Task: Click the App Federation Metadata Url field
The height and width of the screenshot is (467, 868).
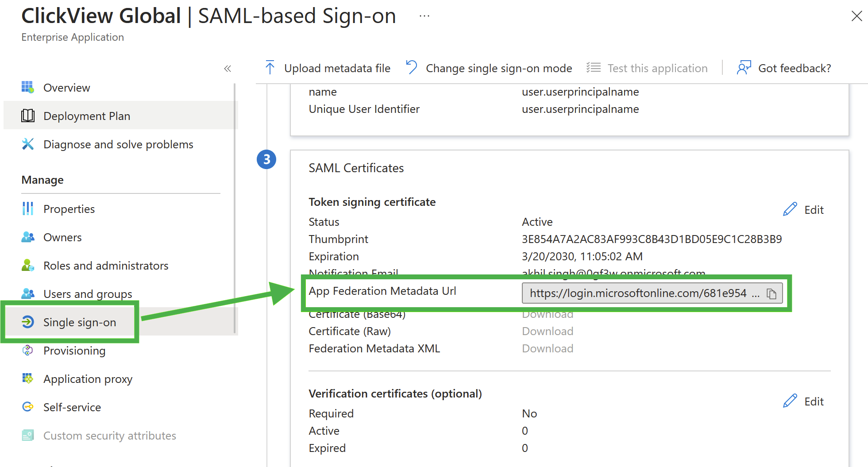Action: click(652, 293)
